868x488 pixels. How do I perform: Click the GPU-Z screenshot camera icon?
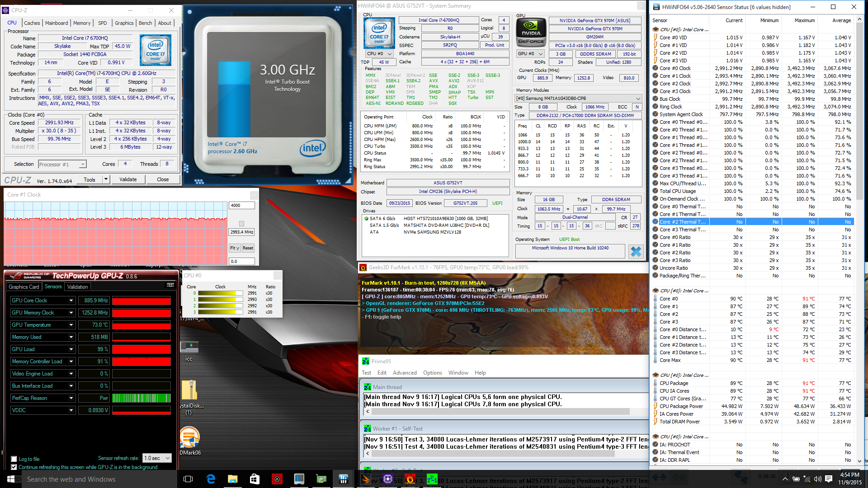(x=170, y=285)
